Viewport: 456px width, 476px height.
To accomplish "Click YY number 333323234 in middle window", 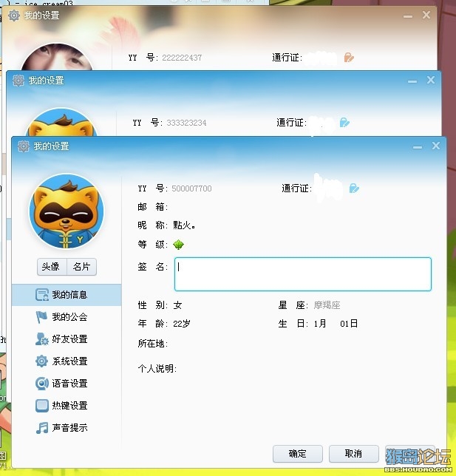I will click(186, 123).
